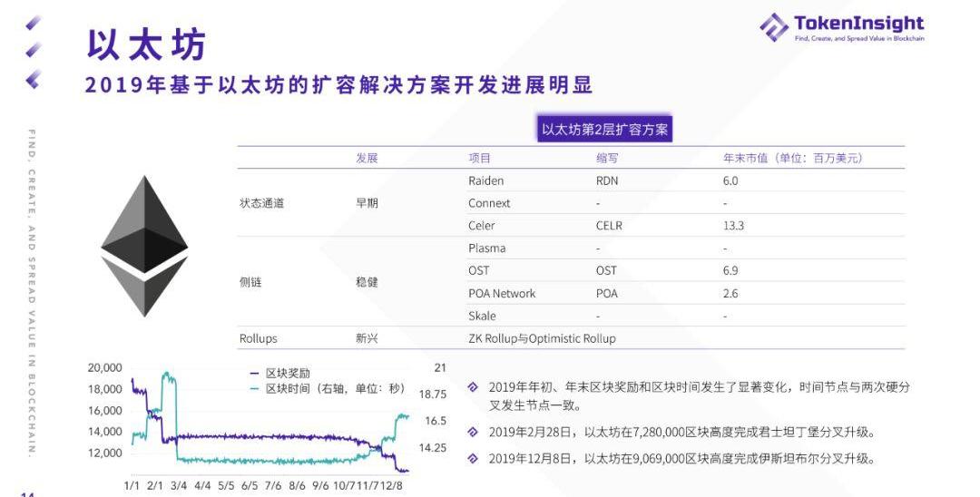
Task: Click the ZK Rollup与Optimistic Rollup text
Action: (x=542, y=338)
